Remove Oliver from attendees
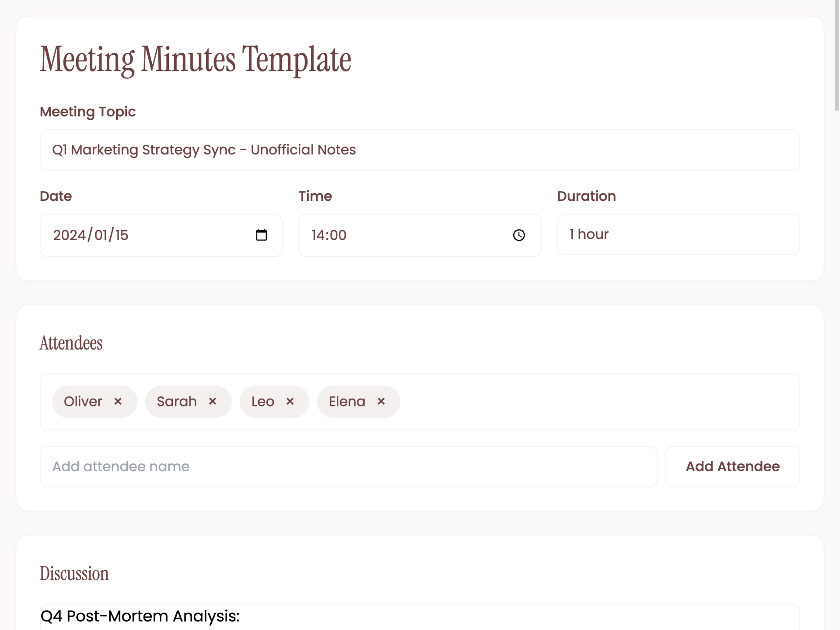This screenshot has width=840, height=630. pos(118,401)
